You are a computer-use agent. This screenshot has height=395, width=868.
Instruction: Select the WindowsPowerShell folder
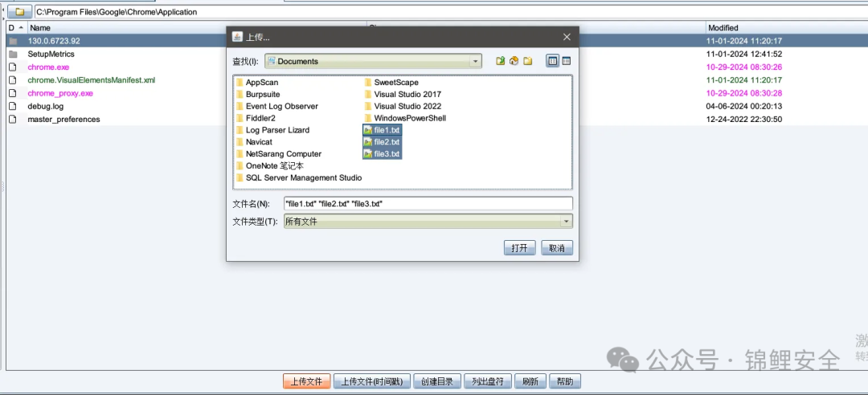404,118
